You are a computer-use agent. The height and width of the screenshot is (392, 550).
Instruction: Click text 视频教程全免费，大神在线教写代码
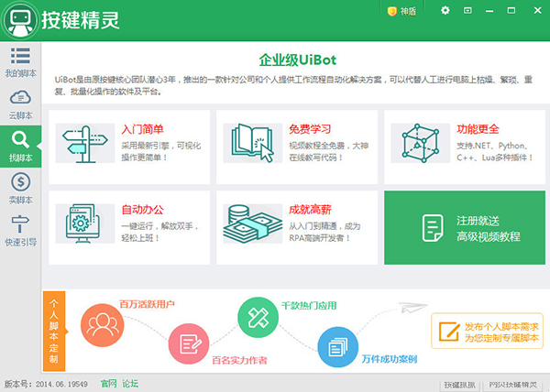[x=329, y=151]
